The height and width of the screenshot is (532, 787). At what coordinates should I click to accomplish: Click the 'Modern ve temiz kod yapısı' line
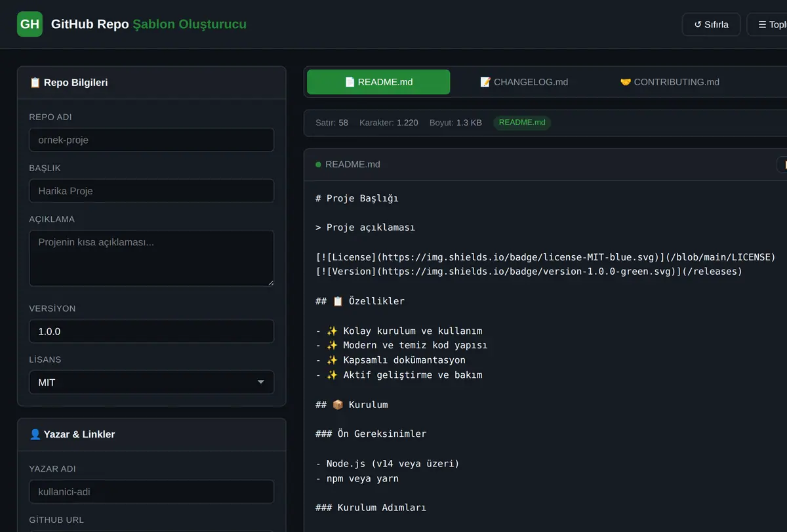[401, 345]
